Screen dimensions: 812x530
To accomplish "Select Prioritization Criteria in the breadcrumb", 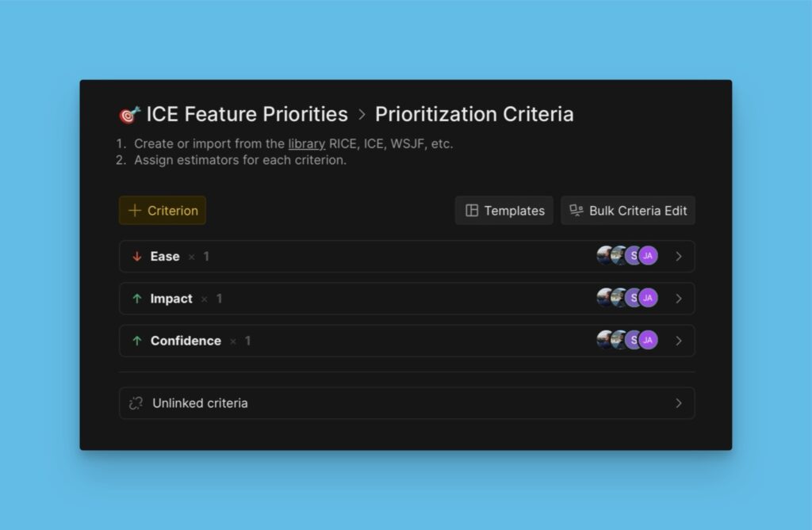I will 474,113.
